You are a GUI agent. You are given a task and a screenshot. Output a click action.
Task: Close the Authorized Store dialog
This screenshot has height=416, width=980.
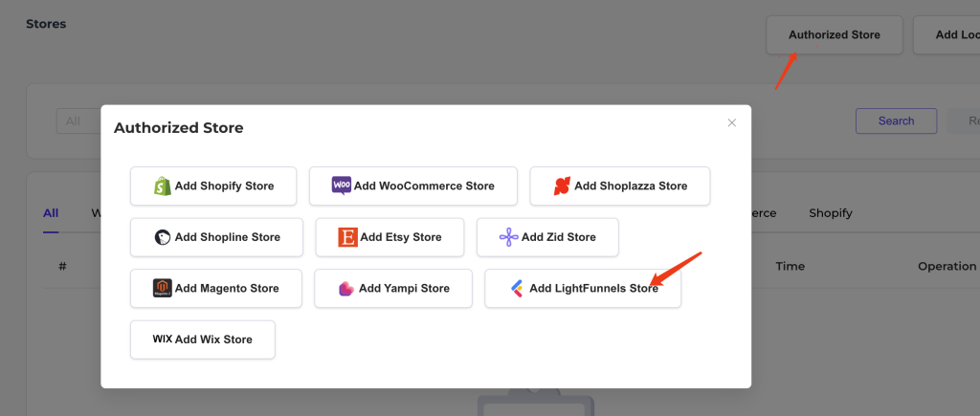(x=732, y=122)
